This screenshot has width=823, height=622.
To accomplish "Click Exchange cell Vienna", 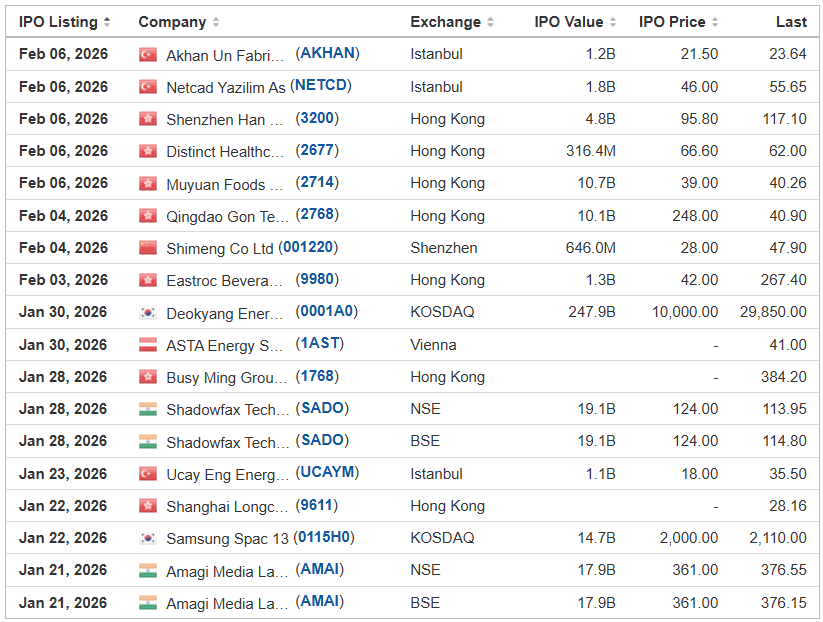I will [x=434, y=345].
